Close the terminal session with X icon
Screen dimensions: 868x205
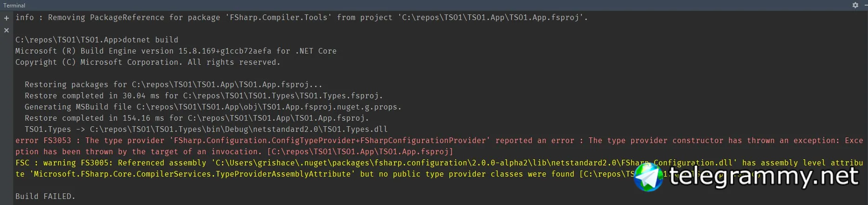7,30
